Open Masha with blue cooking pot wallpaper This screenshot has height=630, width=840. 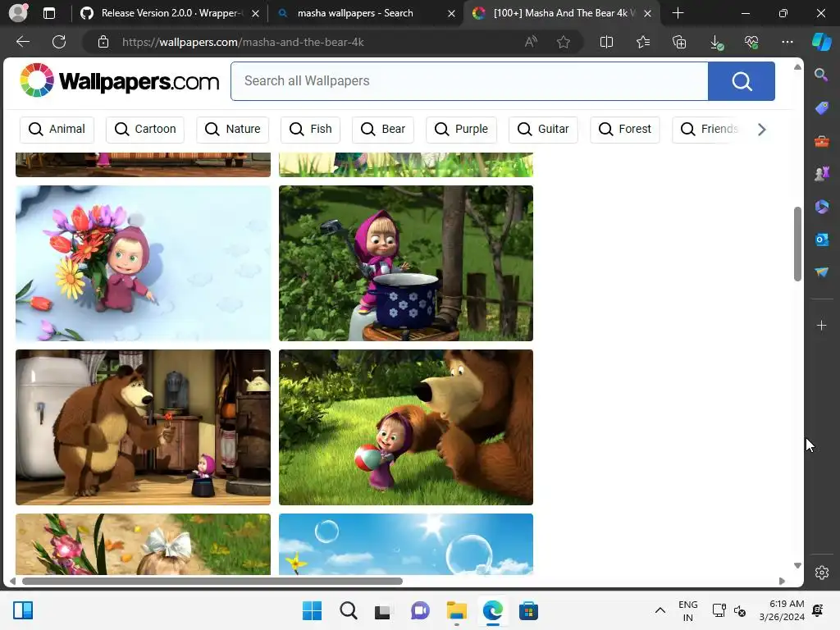405,263
